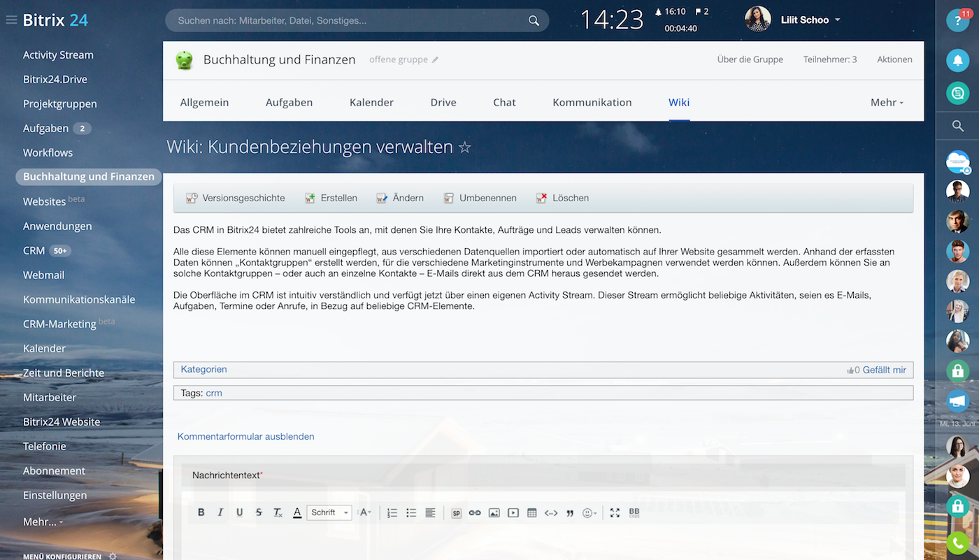Open the help icon with 11 notifications
Image resolution: width=979 pixels, height=560 pixels.
click(958, 20)
